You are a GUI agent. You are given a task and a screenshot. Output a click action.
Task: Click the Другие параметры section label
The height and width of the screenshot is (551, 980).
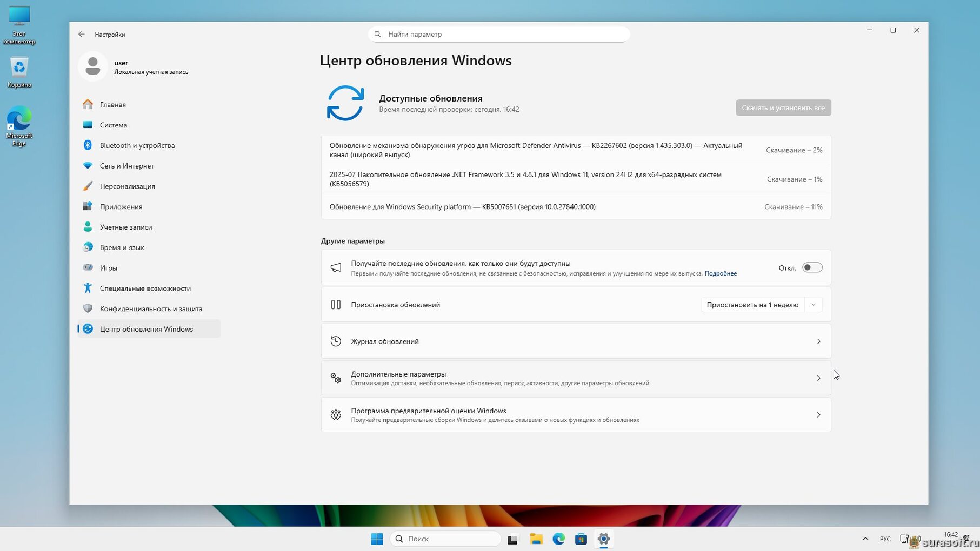click(353, 241)
